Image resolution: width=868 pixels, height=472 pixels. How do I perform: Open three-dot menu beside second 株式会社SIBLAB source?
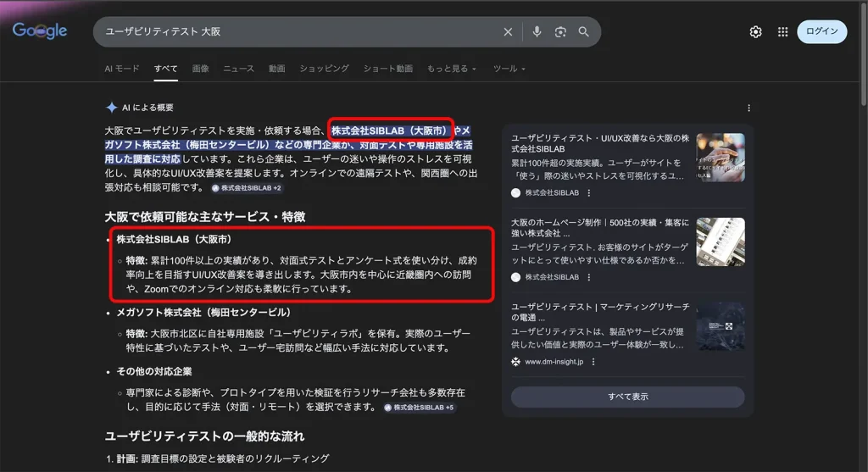coord(589,277)
